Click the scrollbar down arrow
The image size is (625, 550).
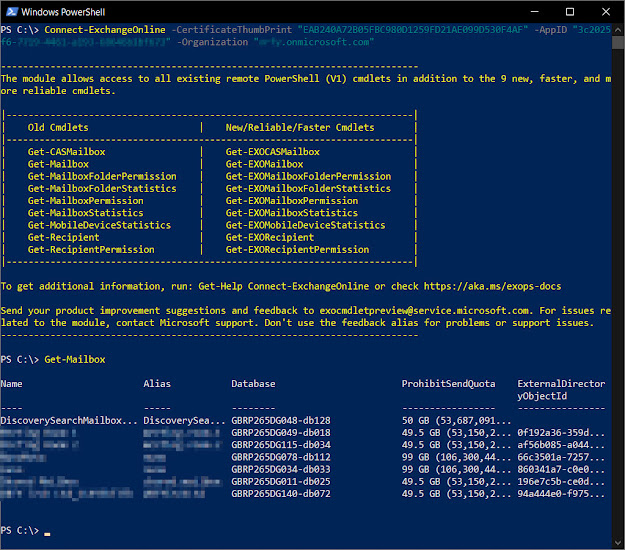point(618,542)
